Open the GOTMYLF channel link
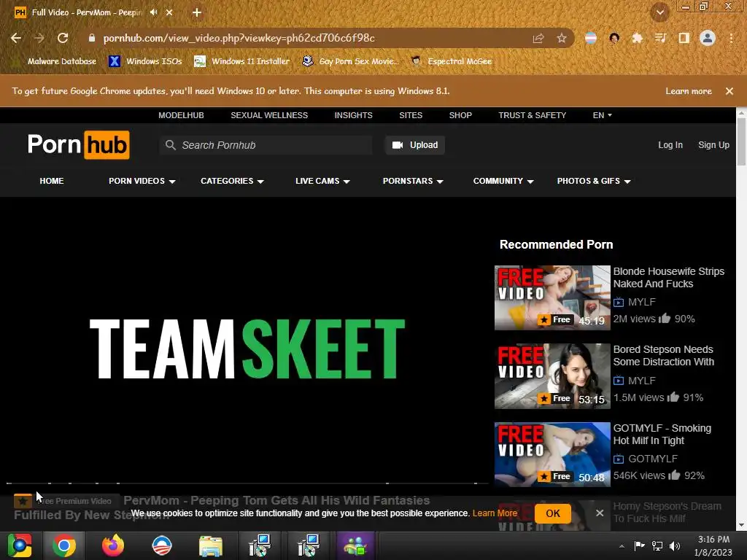 pos(652,459)
